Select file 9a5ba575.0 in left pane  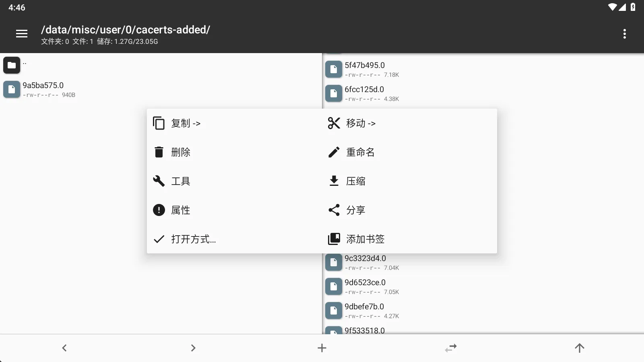pos(43,89)
